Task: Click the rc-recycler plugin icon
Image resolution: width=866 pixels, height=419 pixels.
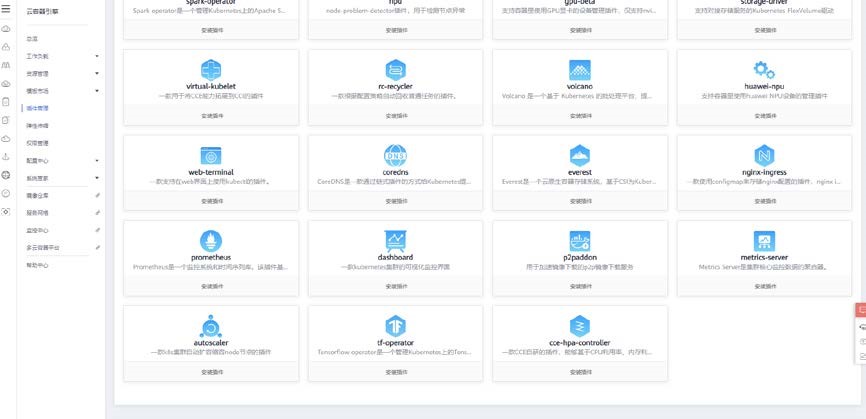Action: point(395,70)
